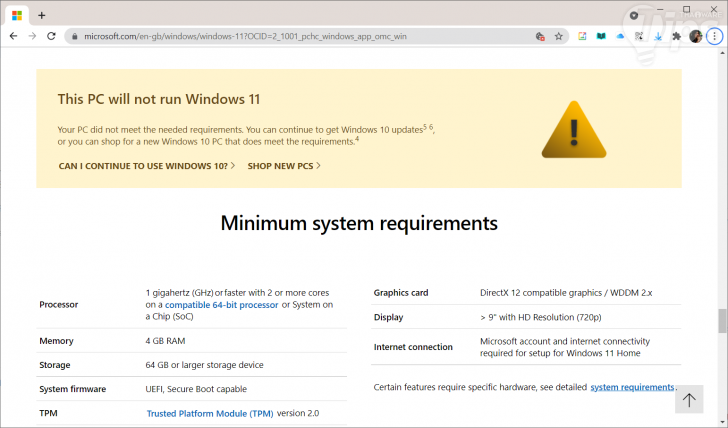The image size is (728, 428).
Task: Click the 'System firmware' row label
Action: 72,389
